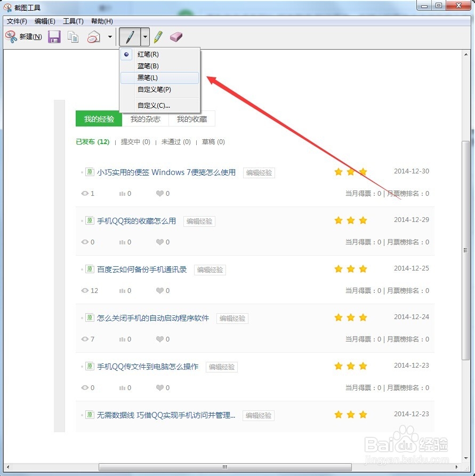
Task: Click third star of 2014-12-25 article rating
Action: (363, 269)
